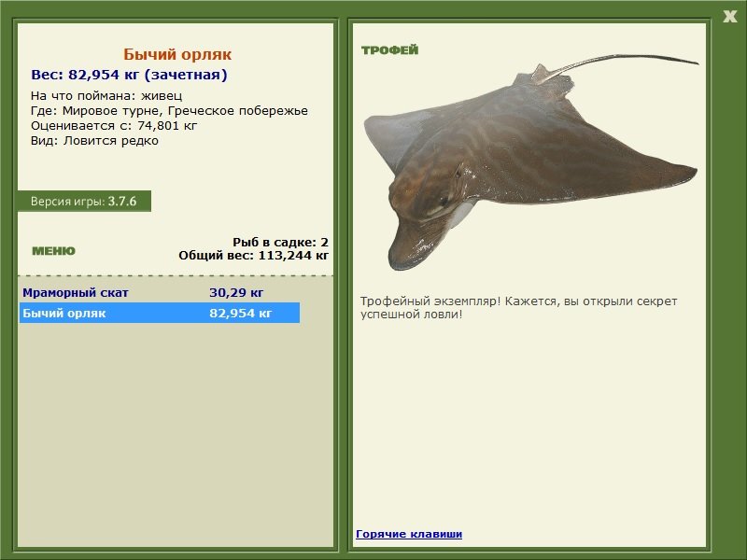Select the highlighted Бычий орляк list row

(160, 313)
